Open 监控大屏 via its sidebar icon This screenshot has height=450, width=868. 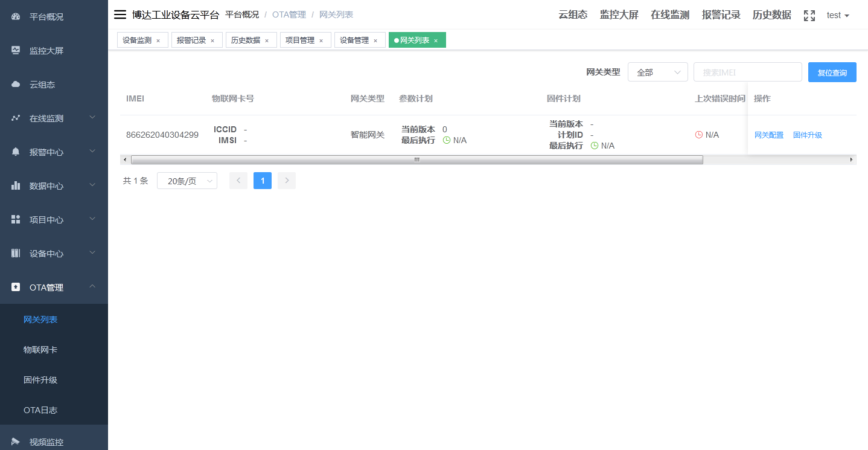tap(15, 50)
